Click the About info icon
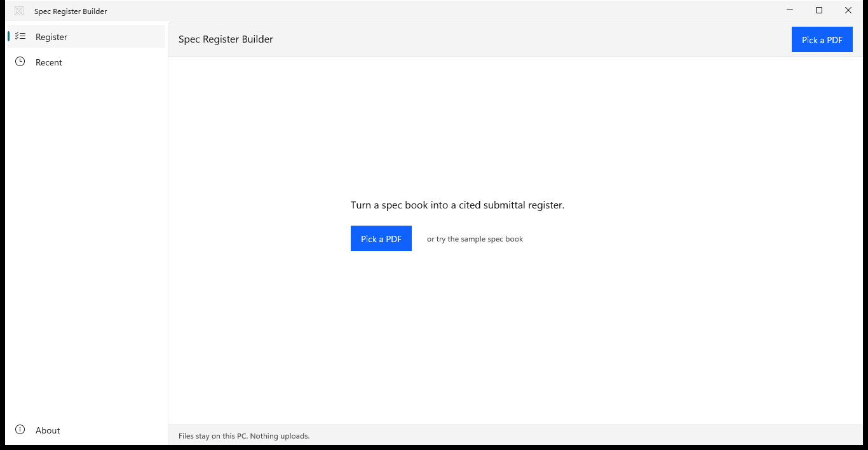 pos(20,430)
